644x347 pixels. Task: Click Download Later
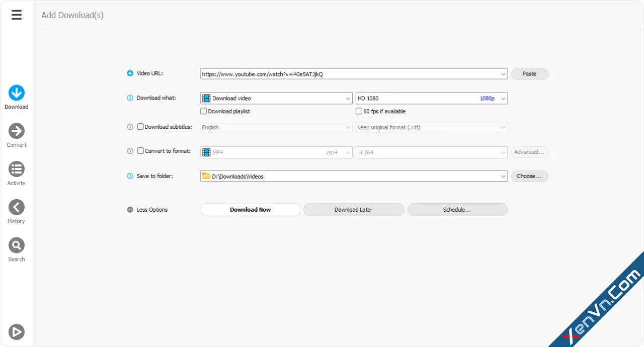(354, 210)
